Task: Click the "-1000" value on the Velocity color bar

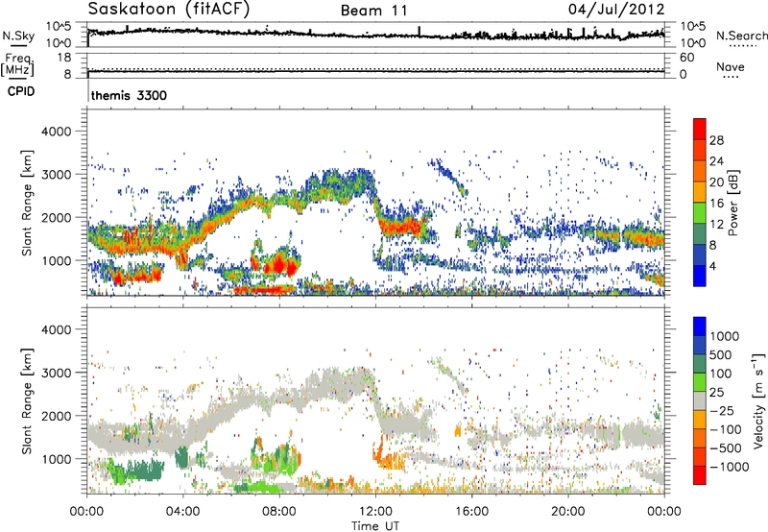Action: click(730, 467)
